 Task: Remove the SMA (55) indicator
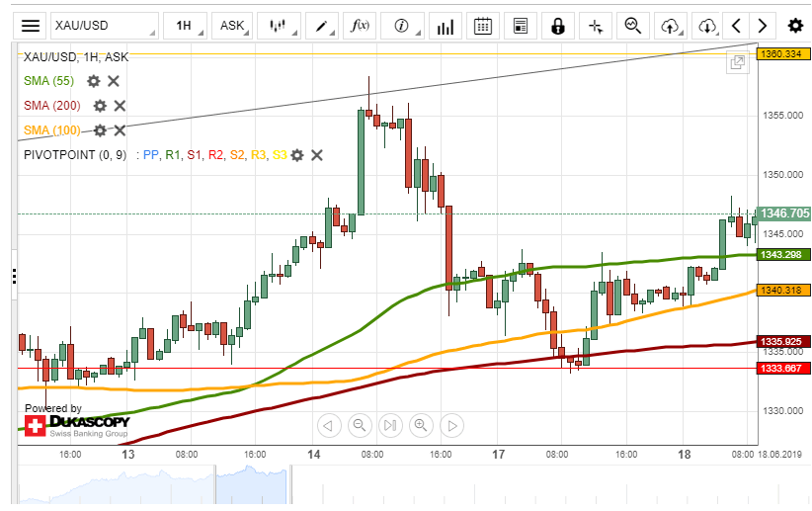point(114,81)
